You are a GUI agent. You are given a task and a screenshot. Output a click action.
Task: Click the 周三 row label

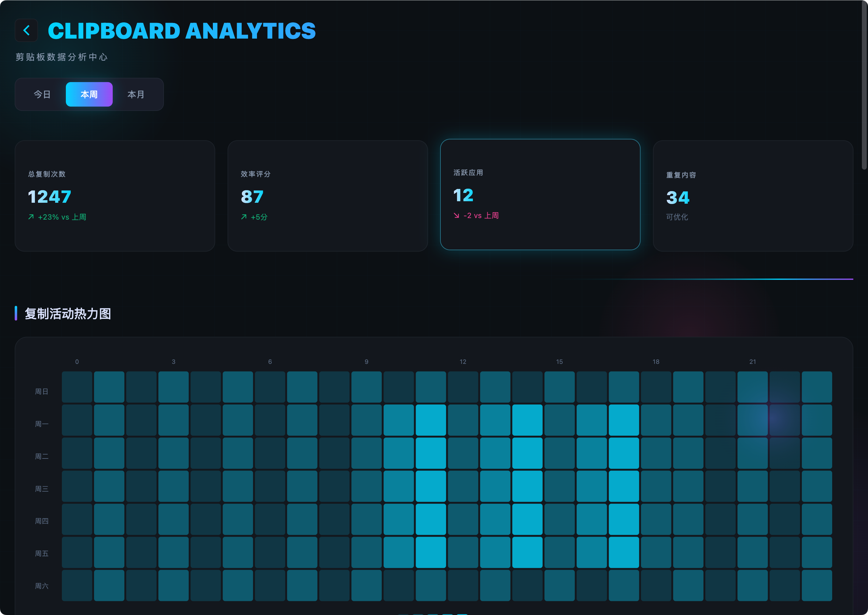[42, 489]
